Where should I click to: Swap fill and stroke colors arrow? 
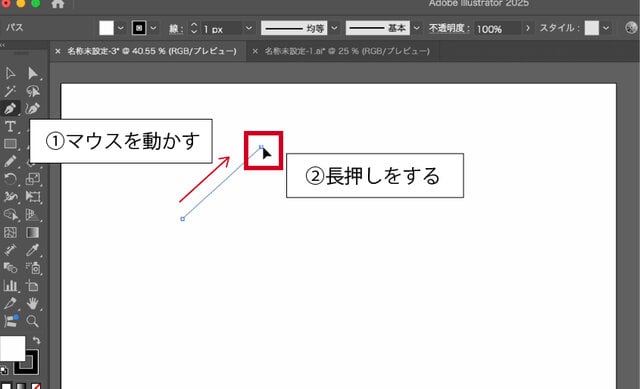coord(36,340)
